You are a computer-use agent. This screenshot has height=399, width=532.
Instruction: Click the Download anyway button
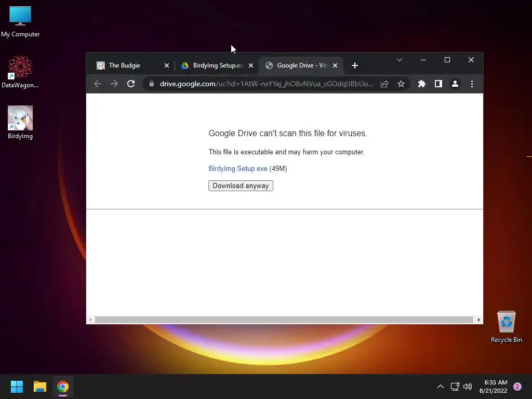[x=241, y=185]
